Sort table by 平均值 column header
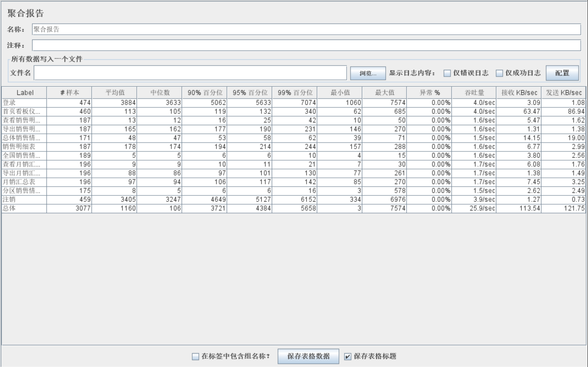Screen dimensions: 588x367 pyautogui.click(x=114, y=93)
